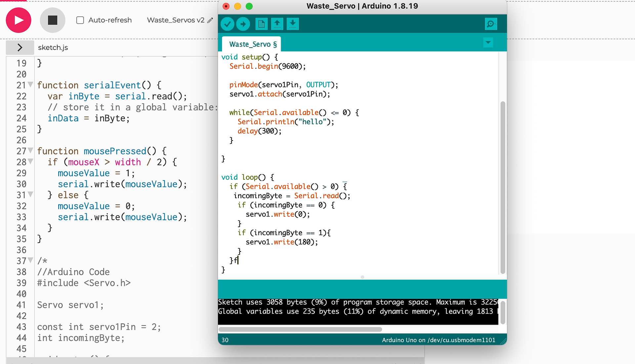Click the void setup() line in Arduino
The image size is (635, 364).
pos(250,57)
